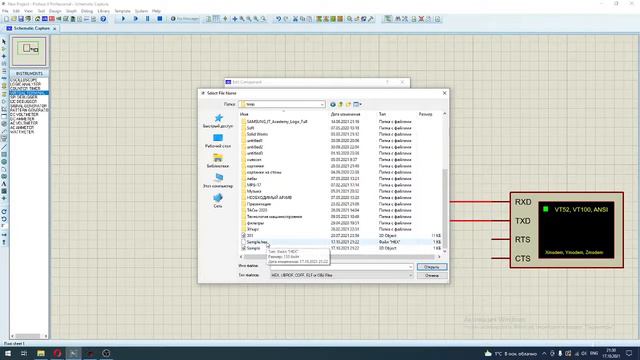Expand the folder location dropdown

tap(322, 104)
